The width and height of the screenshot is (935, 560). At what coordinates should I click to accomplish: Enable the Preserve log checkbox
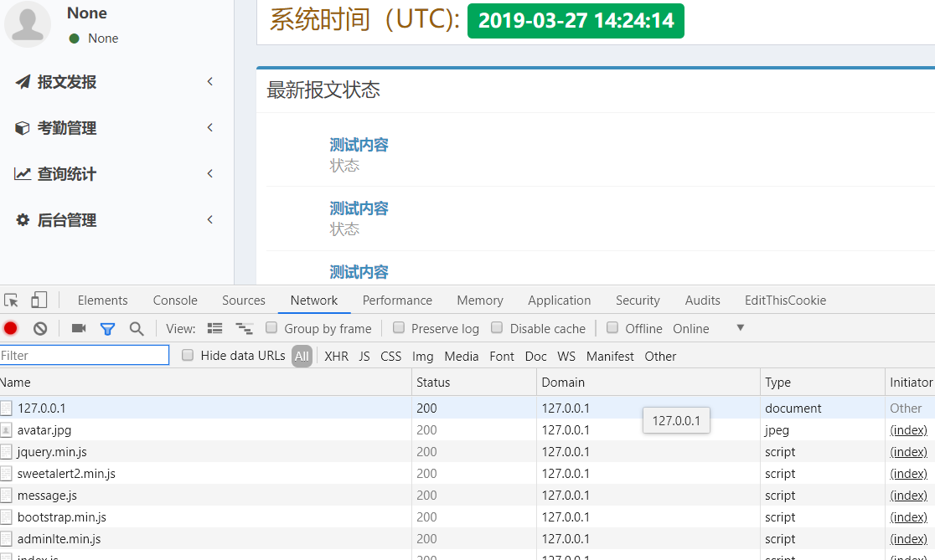point(399,328)
